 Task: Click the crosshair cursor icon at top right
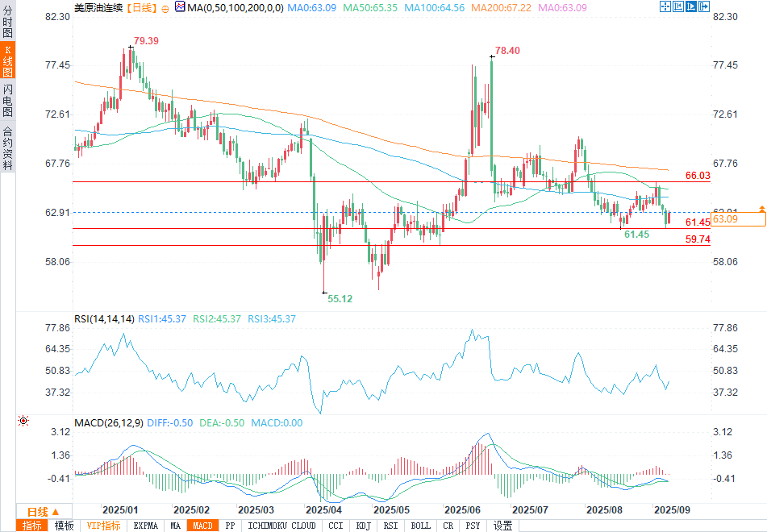tap(665, 6)
